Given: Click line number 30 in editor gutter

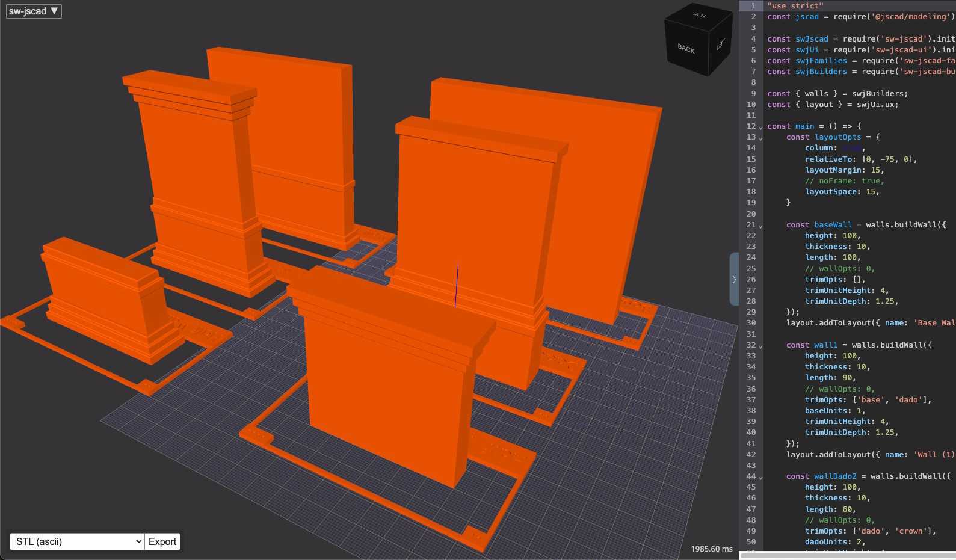Looking at the screenshot, I should pyautogui.click(x=751, y=323).
